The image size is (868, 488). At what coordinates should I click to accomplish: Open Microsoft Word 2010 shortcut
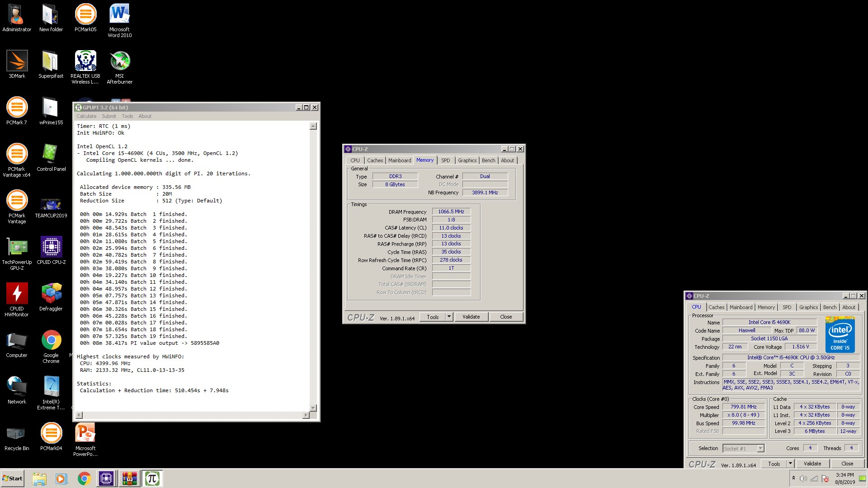(x=119, y=21)
